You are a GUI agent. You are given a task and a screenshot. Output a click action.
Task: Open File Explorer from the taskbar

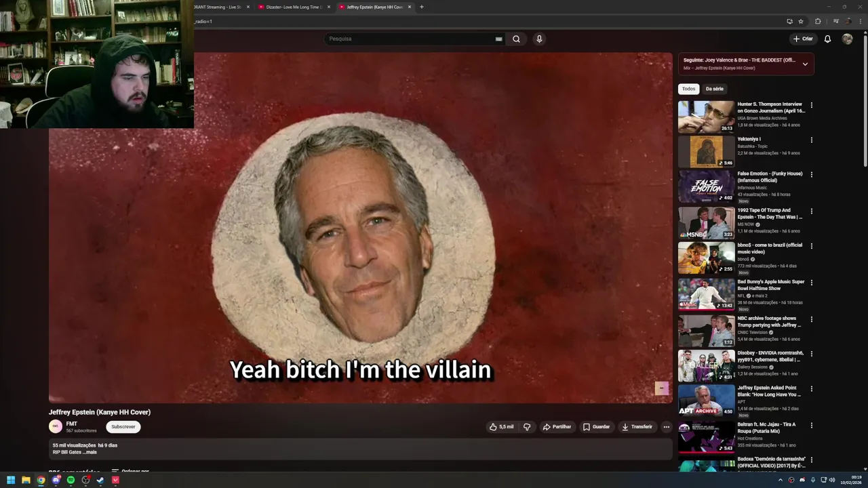(x=26, y=480)
